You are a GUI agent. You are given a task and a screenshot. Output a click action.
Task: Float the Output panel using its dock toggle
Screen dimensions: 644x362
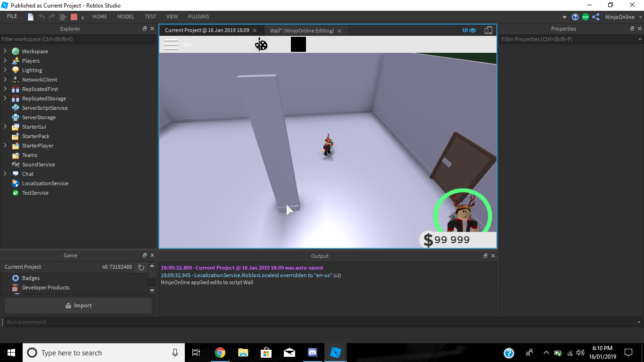(485, 255)
